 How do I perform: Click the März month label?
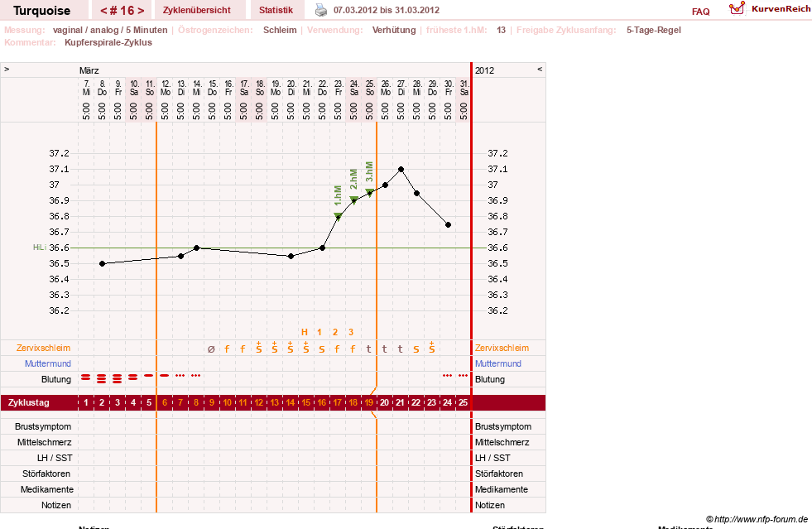[89, 70]
